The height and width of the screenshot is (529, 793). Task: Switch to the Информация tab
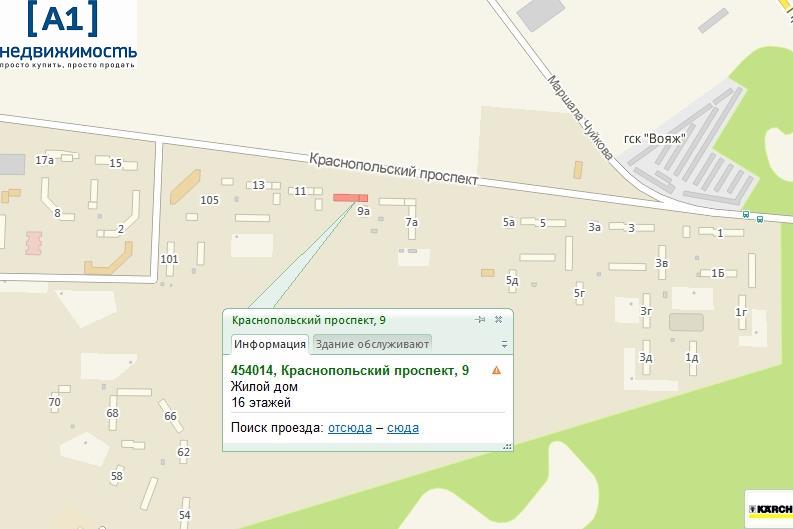[270, 344]
